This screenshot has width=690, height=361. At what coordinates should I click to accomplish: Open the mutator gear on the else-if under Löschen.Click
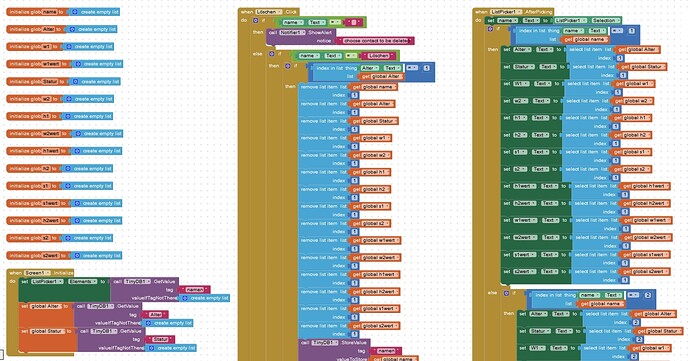(272, 54)
